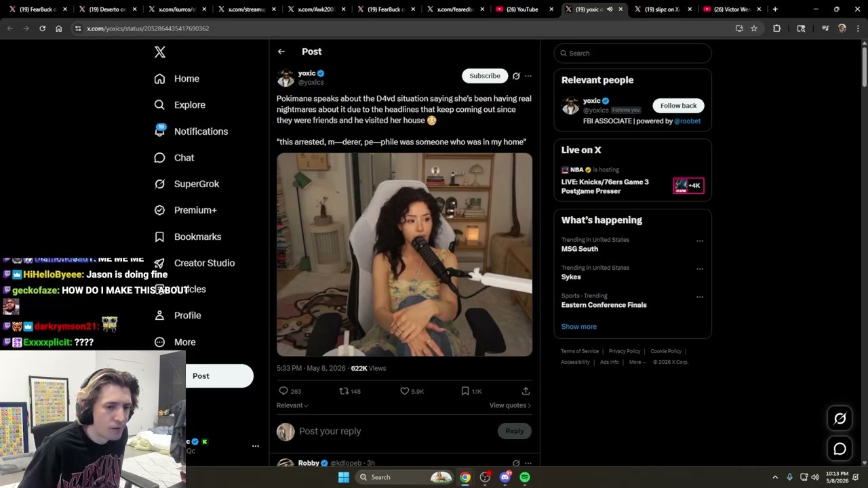The image size is (868, 488).
Task: Click the share icon on the post
Action: pos(526,391)
